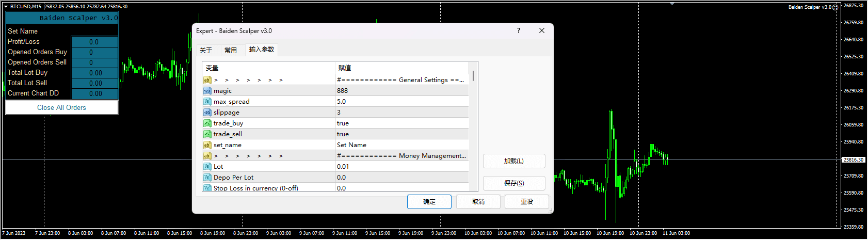Screen dimensions: 868x240
Task: Select the 'Depo Per Lot' variable name
Action: tap(233, 178)
